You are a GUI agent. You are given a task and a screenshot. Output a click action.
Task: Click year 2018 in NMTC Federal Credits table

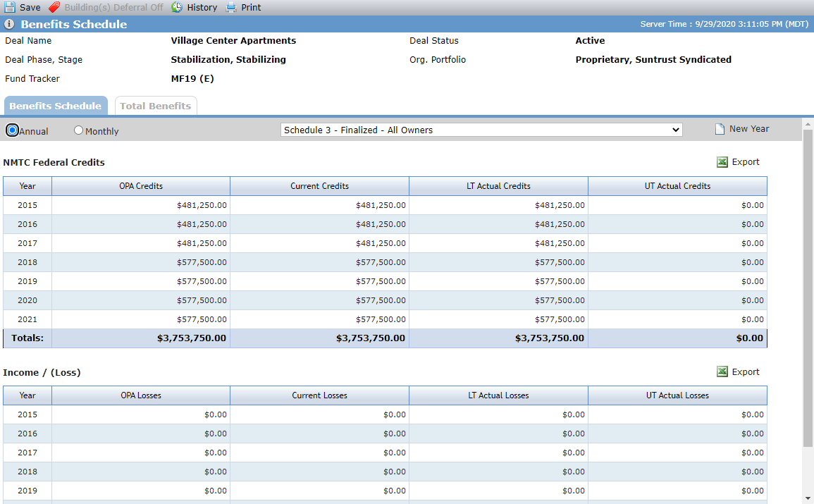click(x=27, y=262)
